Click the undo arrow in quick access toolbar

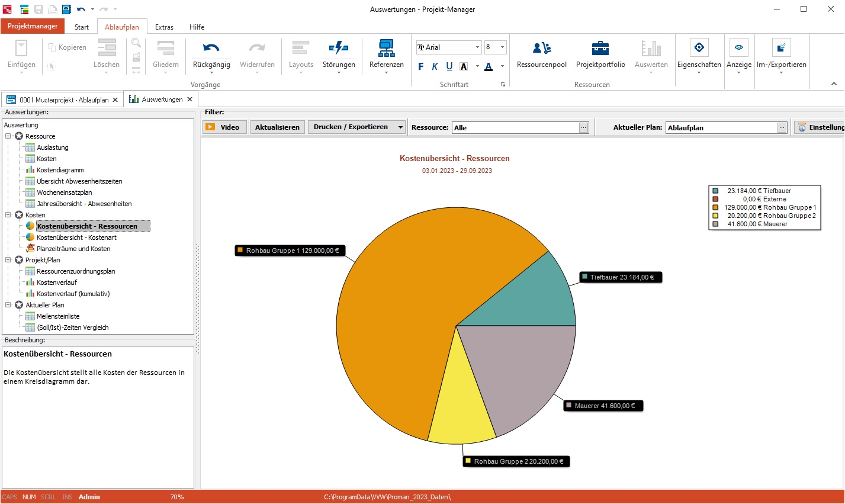click(x=81, y=9)
